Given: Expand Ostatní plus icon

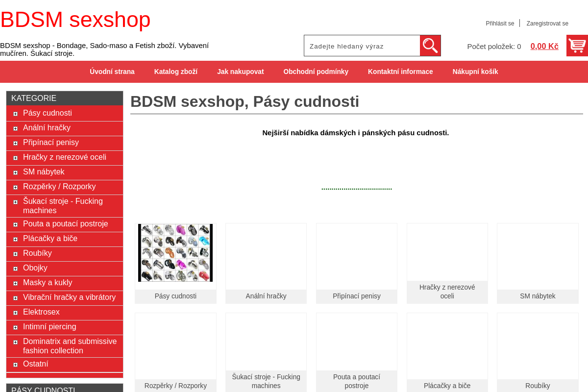Looking at the screenshot, I should click(x=15, y=365).
